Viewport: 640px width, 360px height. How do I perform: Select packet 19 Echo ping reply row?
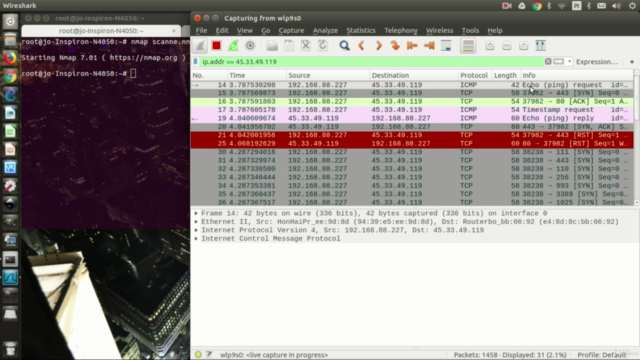(x=412, y=118)
